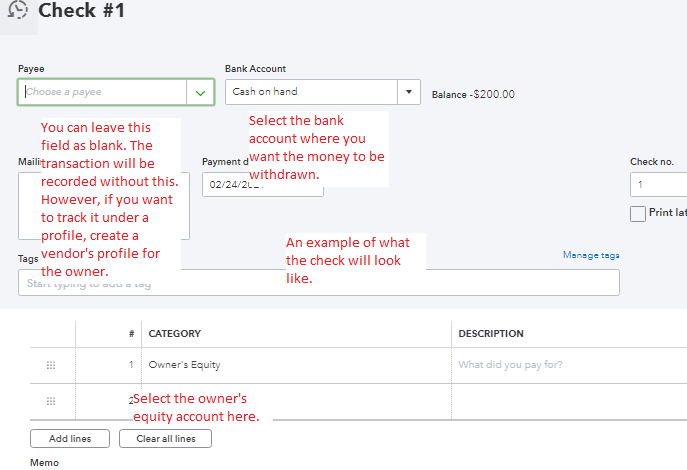Click the CATEGORY column header
The height and width of the screenshot is (470, 687).
click(x=175, y=334)
